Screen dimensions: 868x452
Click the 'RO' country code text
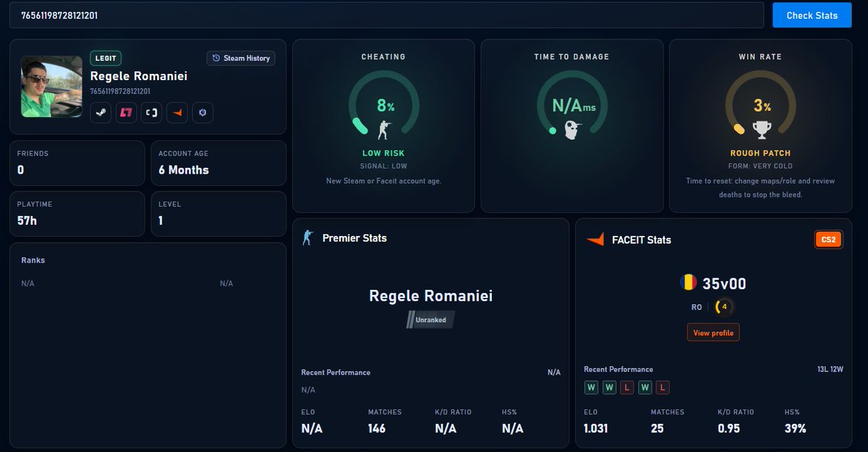[x=697, y=307]
